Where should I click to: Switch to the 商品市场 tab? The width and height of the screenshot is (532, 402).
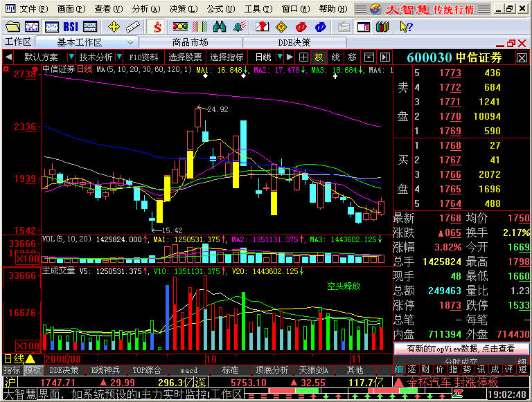[x=190, y=42]
